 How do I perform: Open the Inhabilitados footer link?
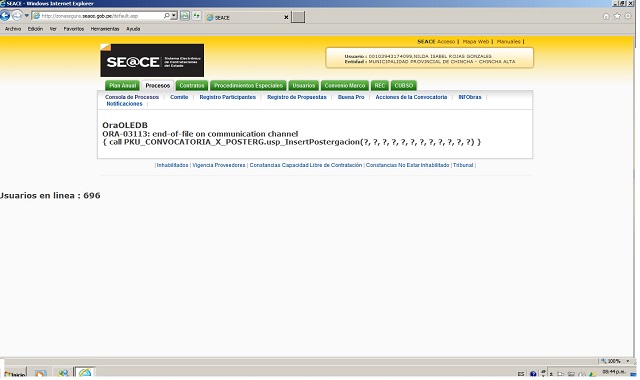172,165
